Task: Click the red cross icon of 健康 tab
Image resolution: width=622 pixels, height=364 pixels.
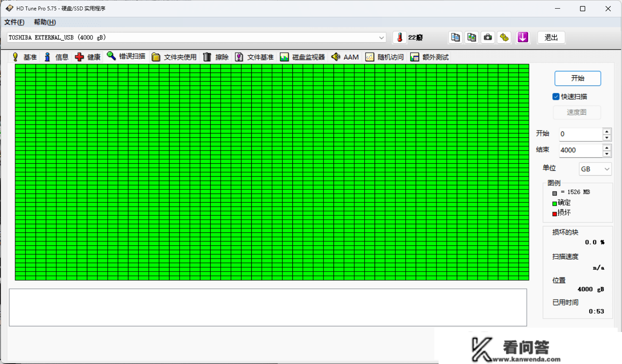Action: pos(79,57)
